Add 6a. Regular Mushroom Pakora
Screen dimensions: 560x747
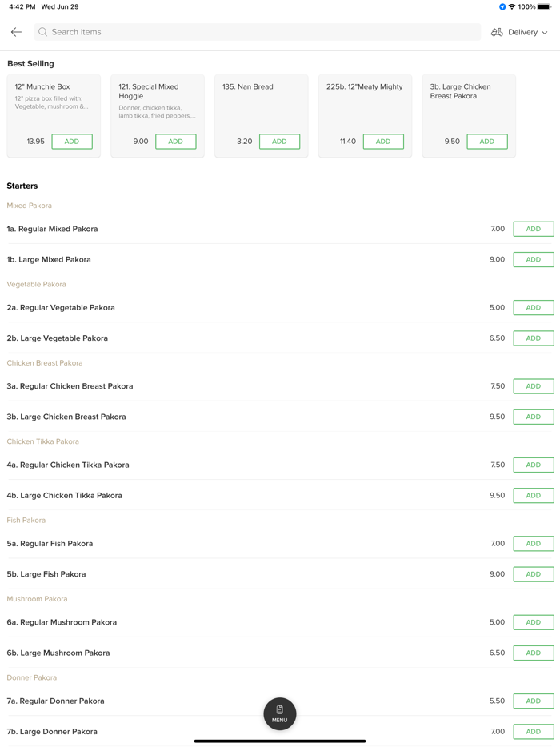click(534, 622)
